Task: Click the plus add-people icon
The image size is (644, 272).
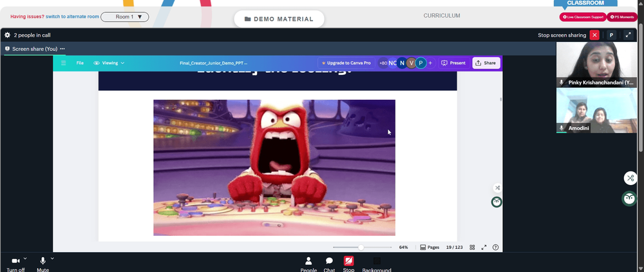Action: click(430, 63)
